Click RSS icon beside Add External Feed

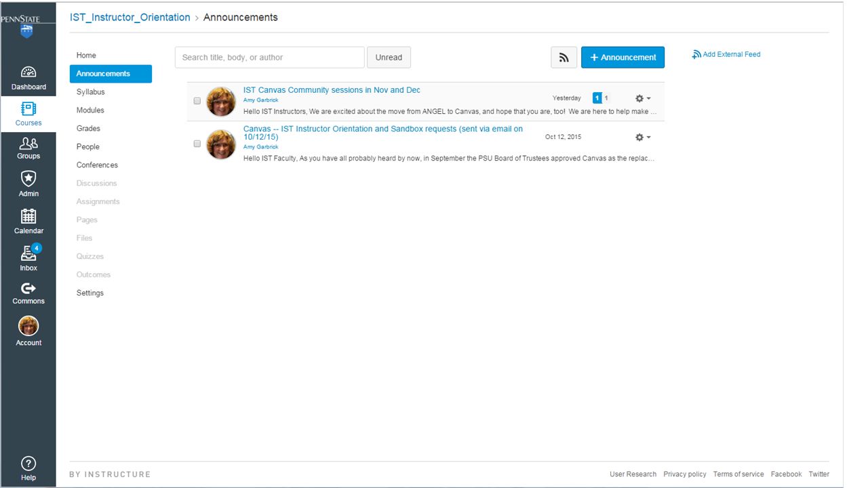point(696,54)
